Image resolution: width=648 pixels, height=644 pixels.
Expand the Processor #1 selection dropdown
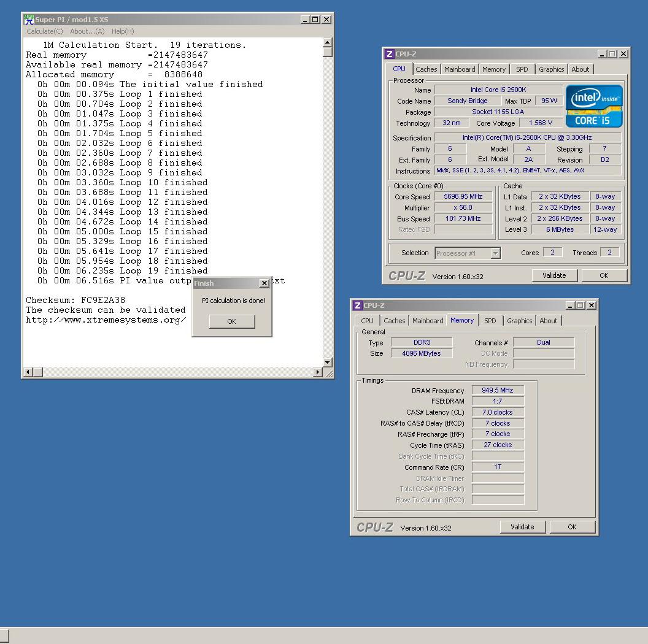point(495,253)
